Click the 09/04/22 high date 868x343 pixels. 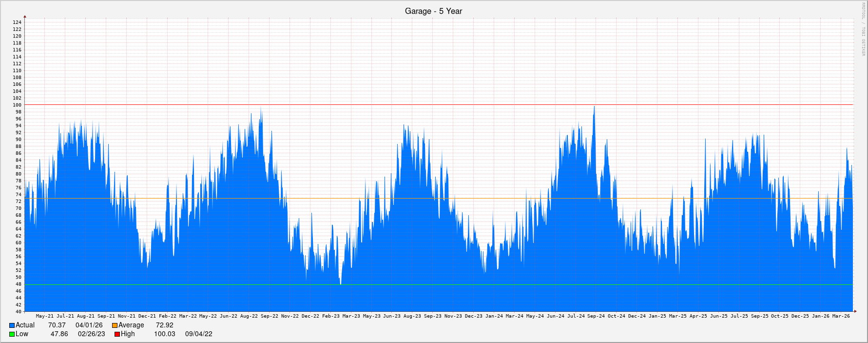pos(198,334)
